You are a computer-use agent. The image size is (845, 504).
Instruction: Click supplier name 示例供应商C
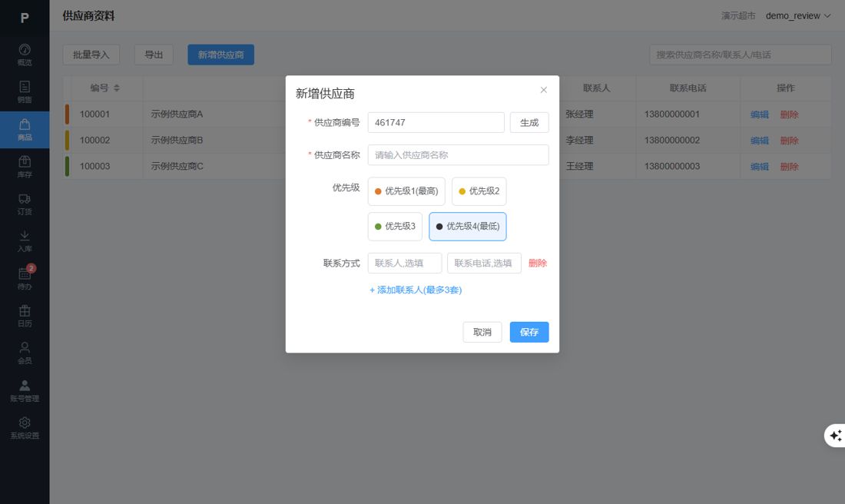coord(177,166)
